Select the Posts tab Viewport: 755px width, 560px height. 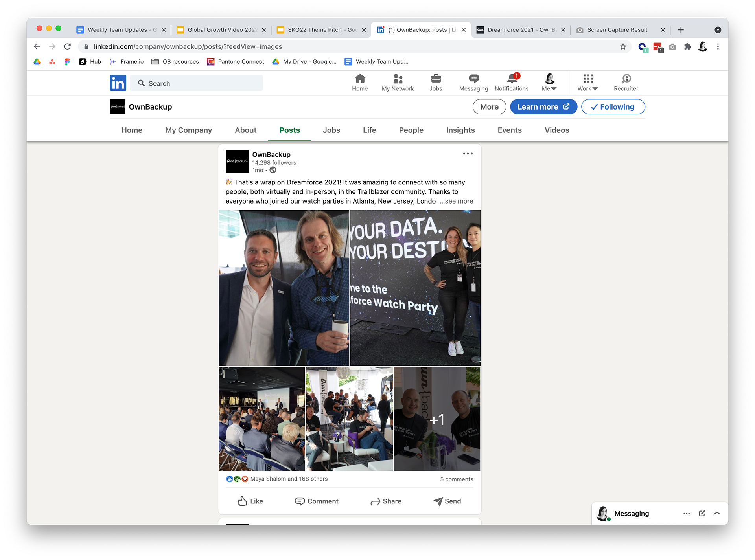pos(290,130)
